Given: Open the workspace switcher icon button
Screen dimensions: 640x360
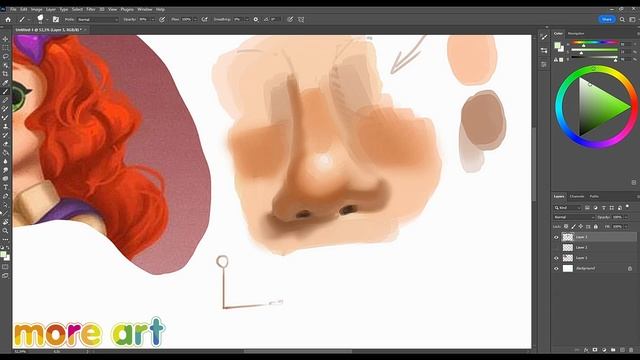Looking at the screenshot, I should [x=632, y=19].
